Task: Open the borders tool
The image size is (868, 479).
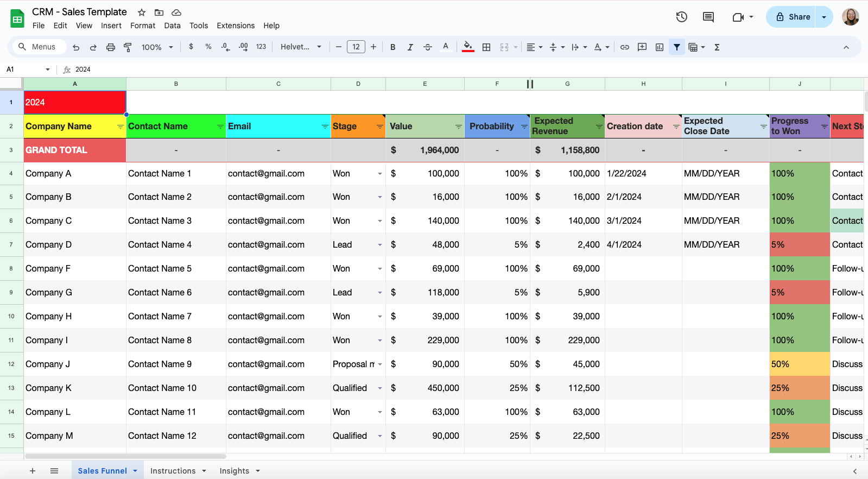Action: pos(486,47)
